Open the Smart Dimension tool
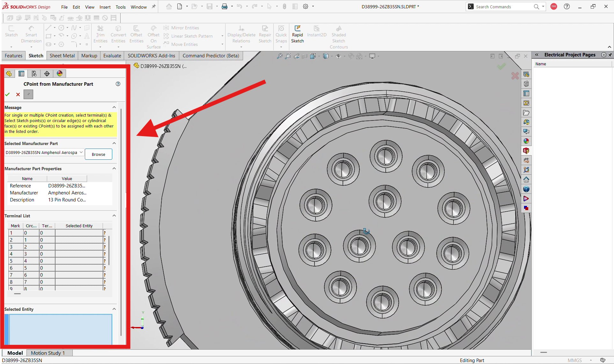614x364 pixels. (x=31, y=34)
